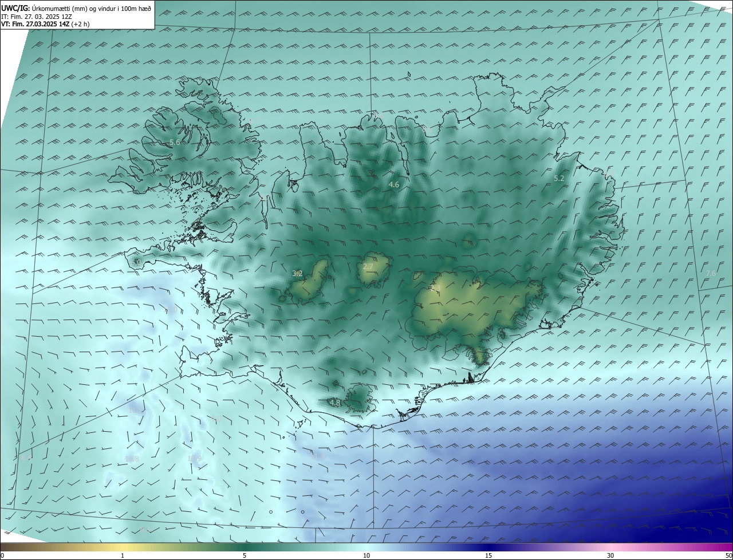The image size is (733, 560).
Task: Click the colour scale tick label 10
Action: click(366, 555)
